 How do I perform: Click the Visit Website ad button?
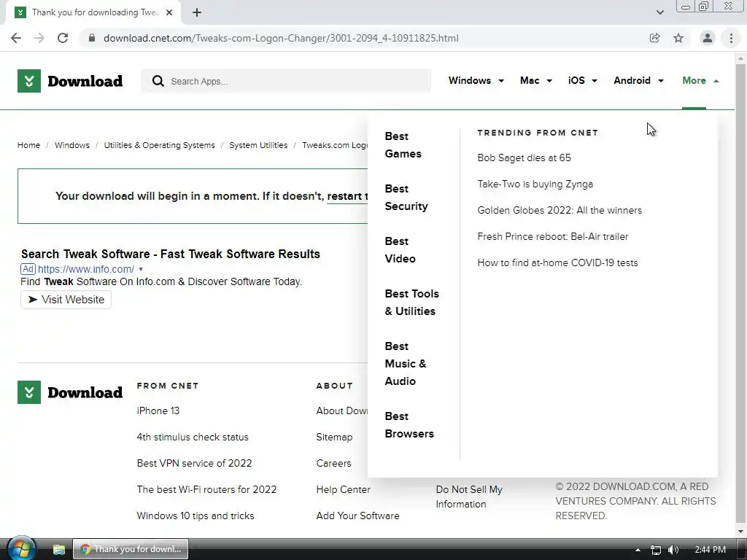(x=66, y=300)
